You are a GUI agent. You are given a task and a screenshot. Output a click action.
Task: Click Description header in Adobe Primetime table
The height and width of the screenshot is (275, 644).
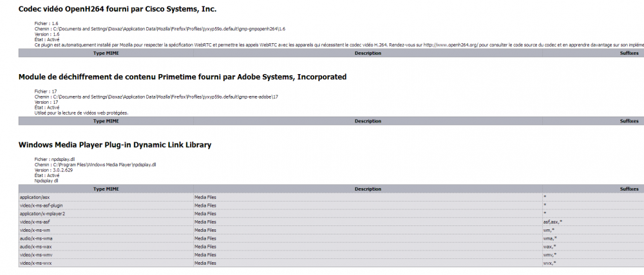click(368, 120)
